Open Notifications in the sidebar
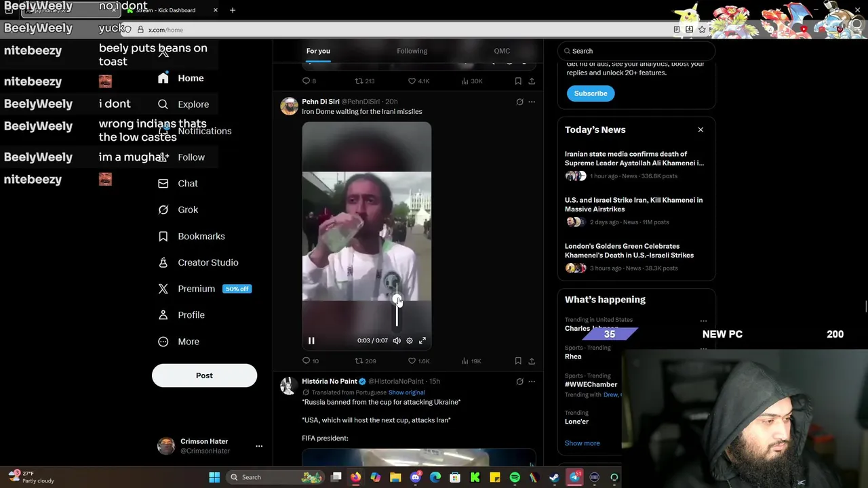Image resolution: width=868 pixels, height=488 pixels. tap(195, 131)
